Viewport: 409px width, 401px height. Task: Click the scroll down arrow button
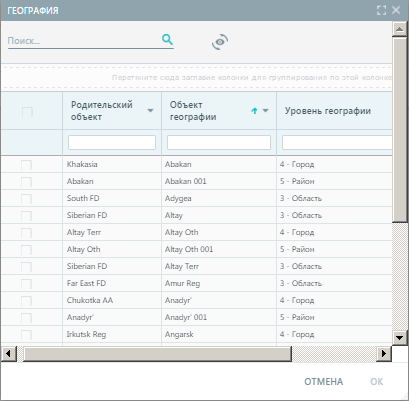[x=399, y=337]
